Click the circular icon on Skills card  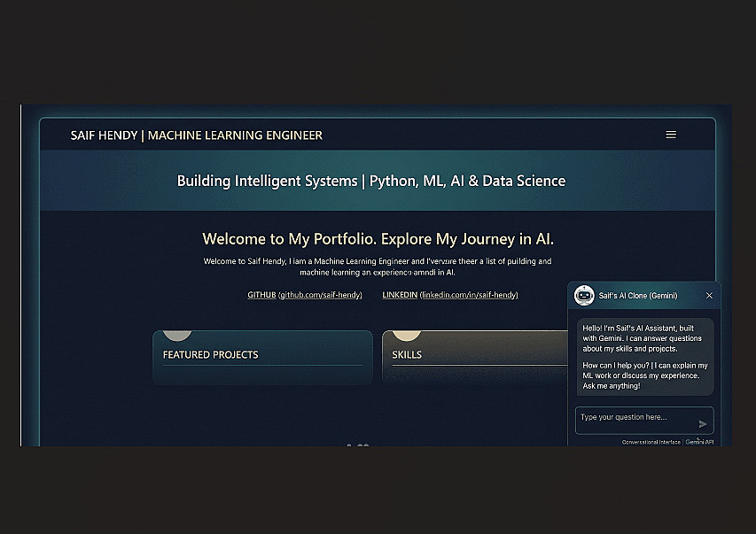pyautogui.click(x=407, y=336)
